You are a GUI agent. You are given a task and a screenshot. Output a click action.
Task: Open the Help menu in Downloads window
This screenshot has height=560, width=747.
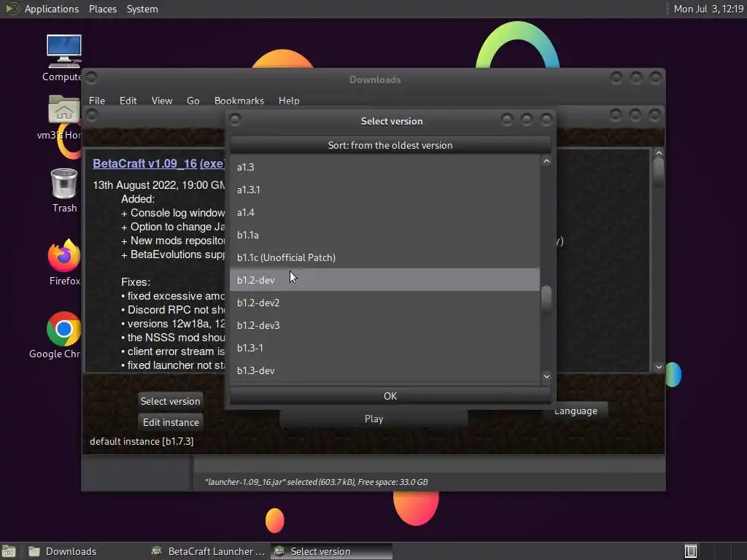(x=289, y=101)
